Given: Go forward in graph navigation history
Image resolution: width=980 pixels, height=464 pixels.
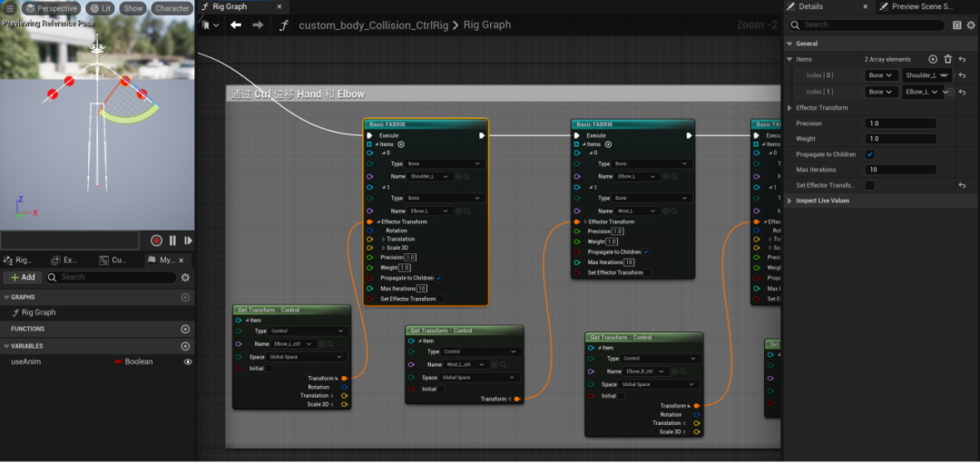Looking at the screenshot, I should (x=258, y=25).
